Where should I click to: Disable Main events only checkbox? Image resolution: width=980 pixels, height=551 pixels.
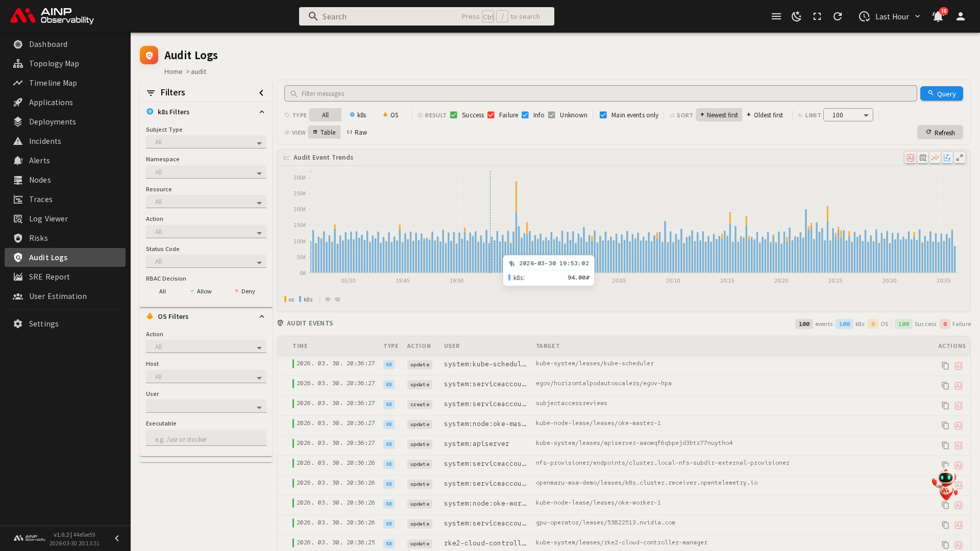[603, 115]
